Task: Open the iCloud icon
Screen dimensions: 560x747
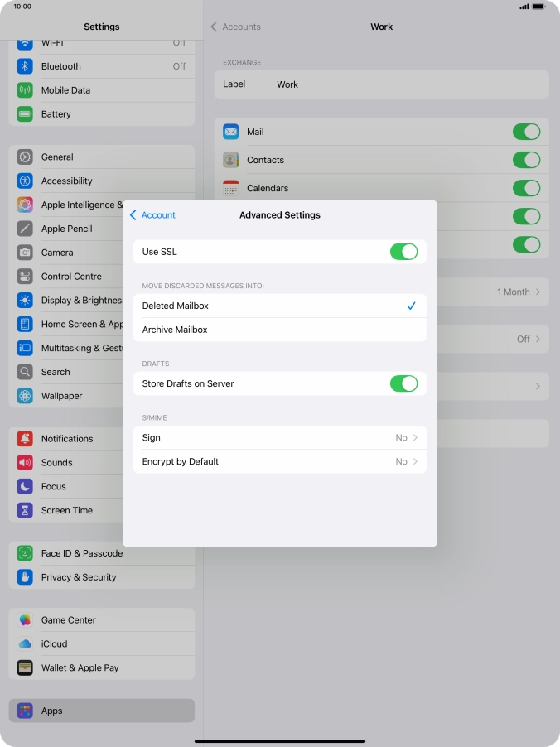Action: [25, 644]
